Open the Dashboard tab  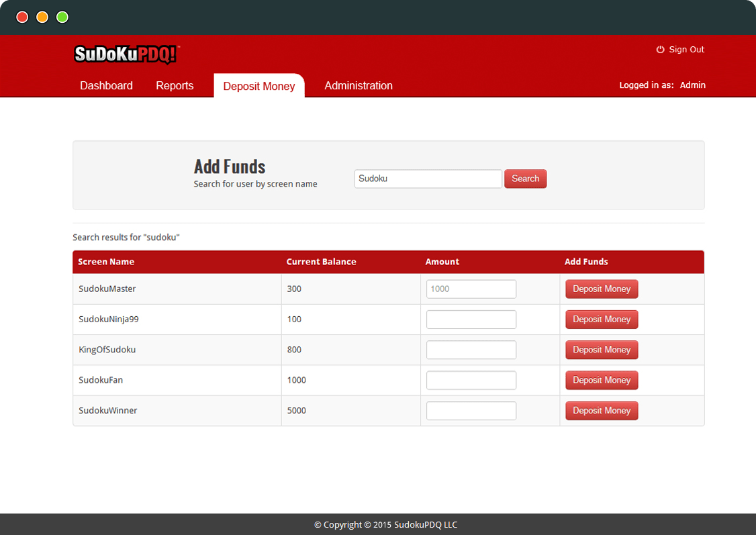pos(106,86)
